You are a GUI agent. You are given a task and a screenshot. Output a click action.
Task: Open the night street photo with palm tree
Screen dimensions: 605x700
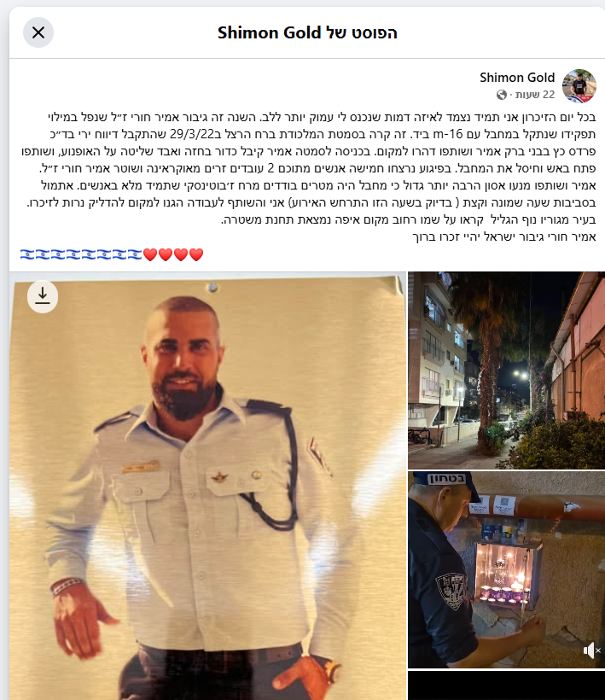point(506,370)
